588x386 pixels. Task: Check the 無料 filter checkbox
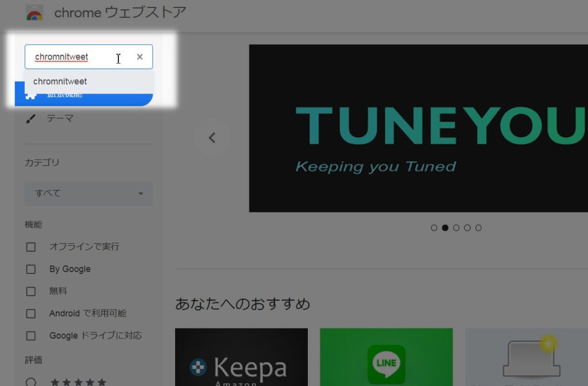pyautogui.click(x=31, y=291)
